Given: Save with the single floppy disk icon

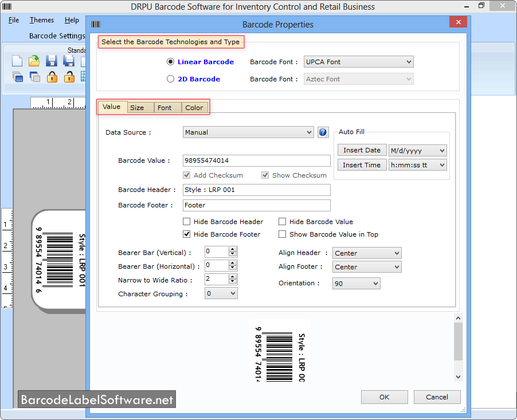Looking at the screenshot, I should 52,61.
